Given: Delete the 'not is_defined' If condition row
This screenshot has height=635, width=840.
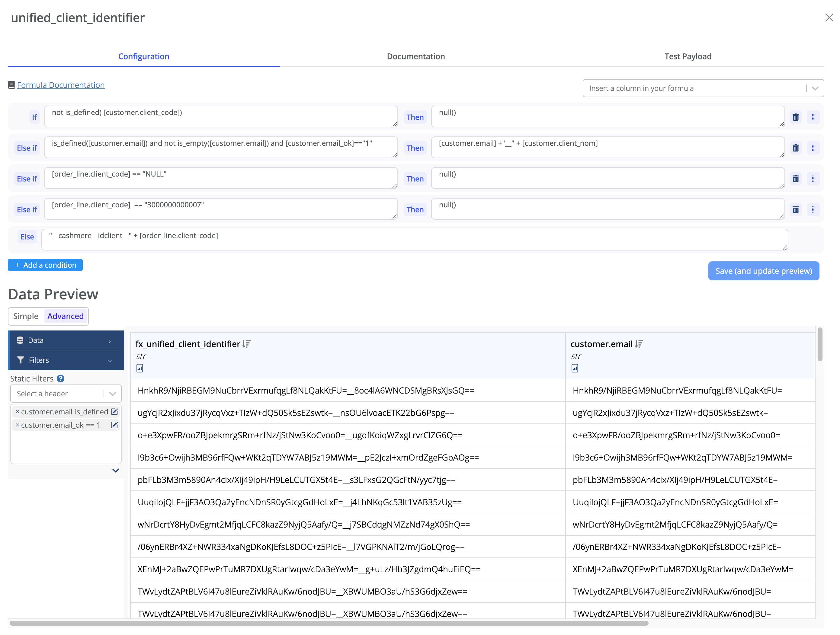Looking at the screenshot, I should pyautogui.click(x=796, y=117).
